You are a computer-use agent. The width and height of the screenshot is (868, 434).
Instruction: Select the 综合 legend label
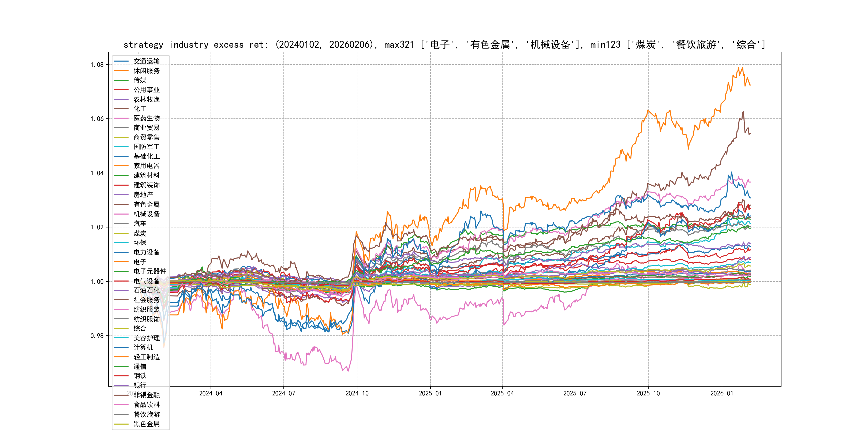[x=140, y=328]
